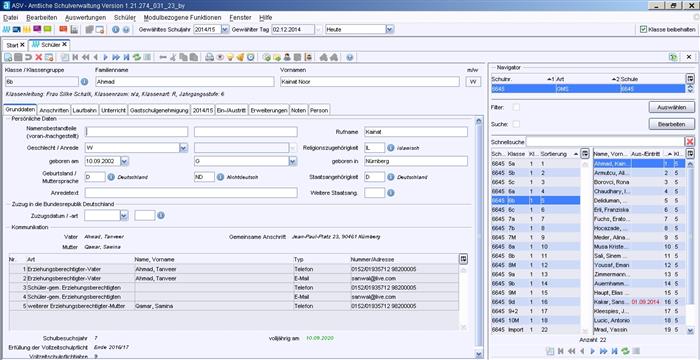Toggle the Klasse beibehalten checkbox

[643, 29]
